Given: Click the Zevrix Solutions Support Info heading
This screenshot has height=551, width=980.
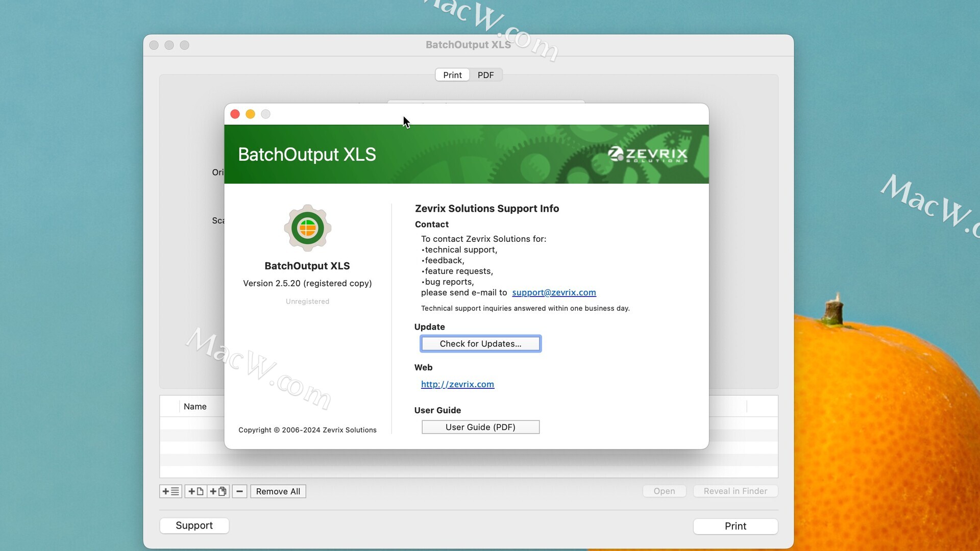Looking at the screenshot, I should [487, 209].
